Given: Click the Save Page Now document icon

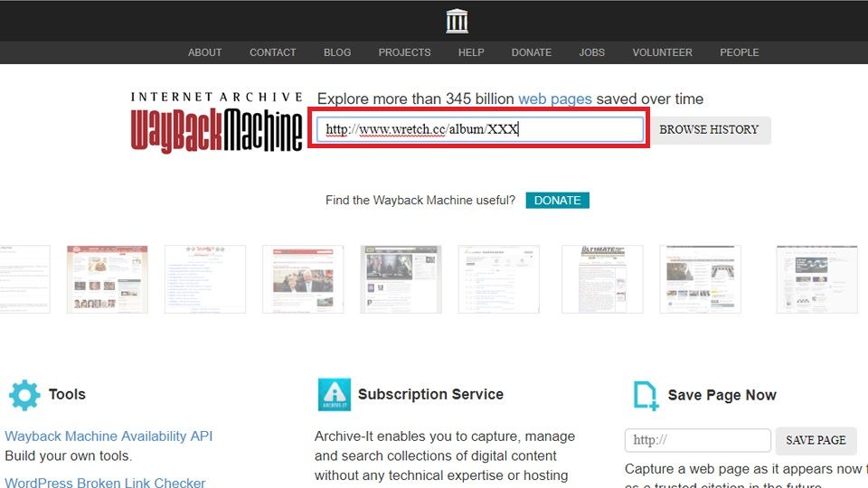Looking at the screenshot, I should 646,396.
